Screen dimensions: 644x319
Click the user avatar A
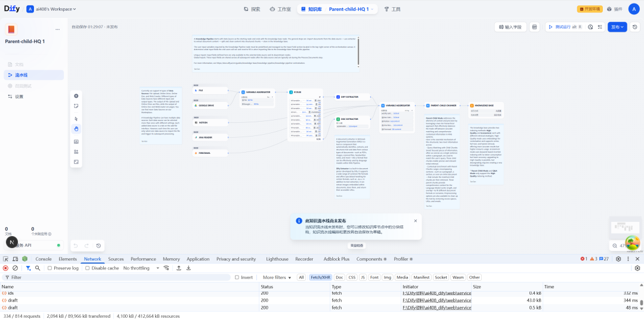click(634, 9)
